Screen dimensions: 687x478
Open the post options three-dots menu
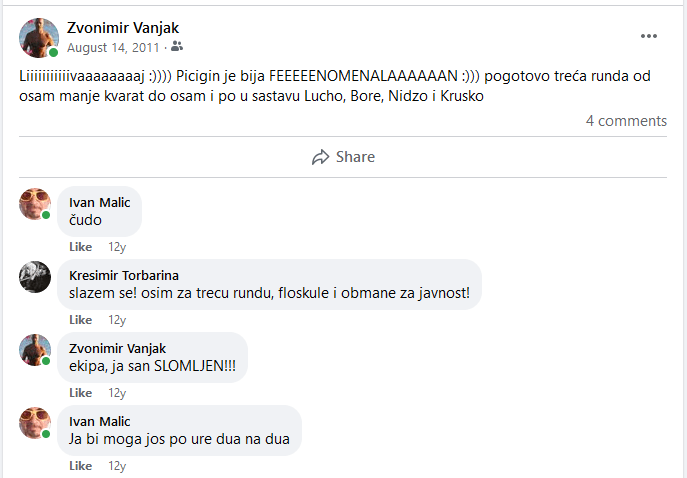coord(649,36)
